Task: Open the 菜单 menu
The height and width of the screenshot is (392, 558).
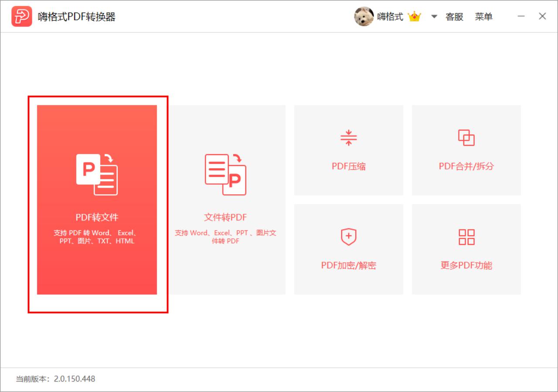Action: 484,17
